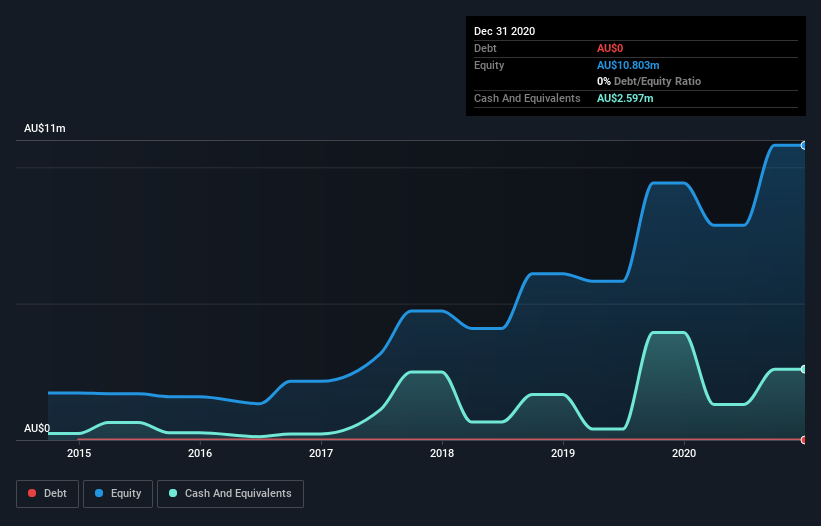Click the 2018 x-axis label

(442, 453)
